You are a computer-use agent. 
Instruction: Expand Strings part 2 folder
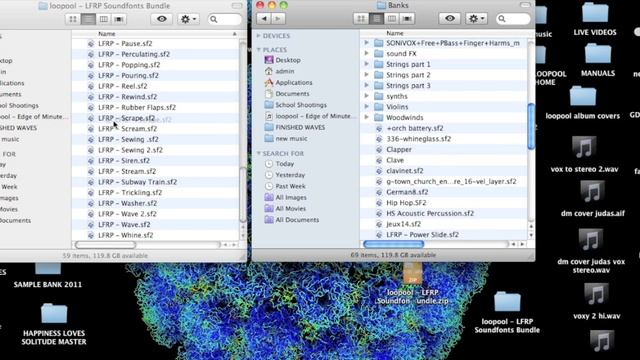367,75
